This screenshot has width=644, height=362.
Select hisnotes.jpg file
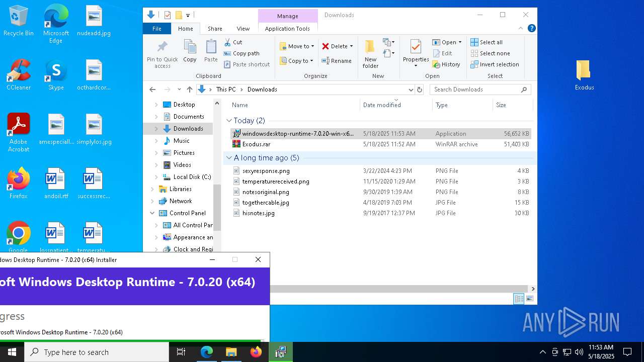(380, 213)
